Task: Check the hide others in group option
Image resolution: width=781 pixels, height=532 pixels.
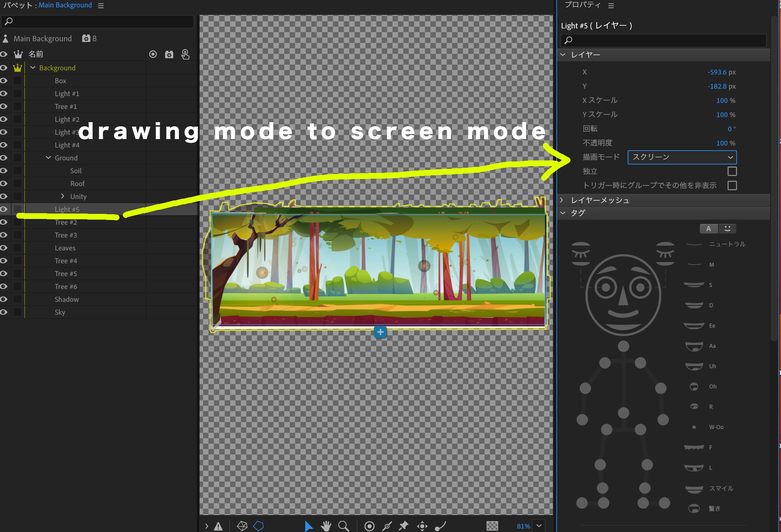Action: tap(732, 185)
